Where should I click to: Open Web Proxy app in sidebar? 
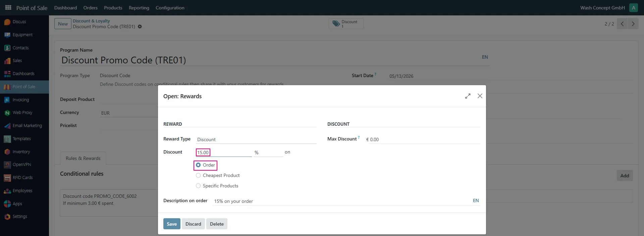(x=24, y=113)
